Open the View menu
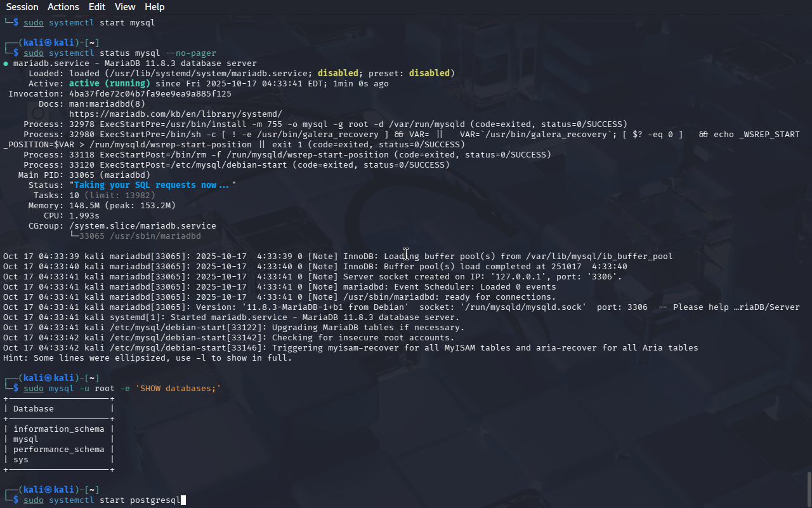Screen dimensions: 812x508 pyautogui.click(x=125, y=7)
